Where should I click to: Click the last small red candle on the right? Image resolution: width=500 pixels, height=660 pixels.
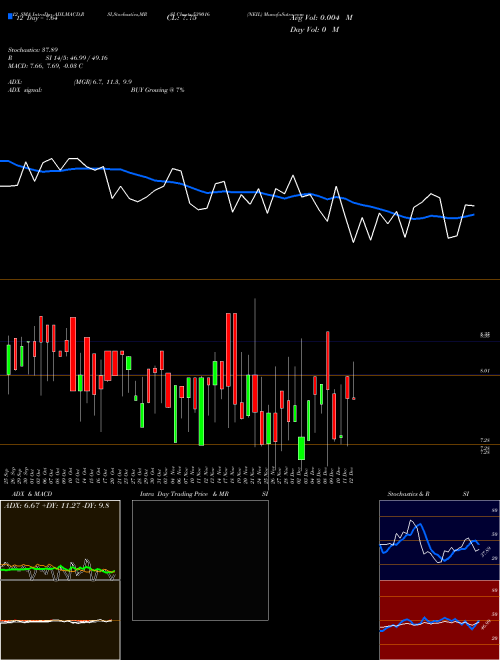pyautogui.click(x=354, y=398)
